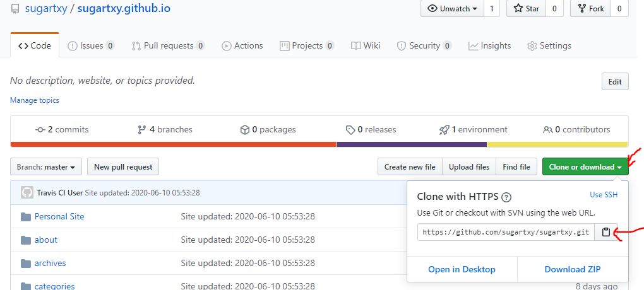644x290 pixels.
Task: View the 4 branches
Action: pyautogui.click(x=165, y=130)
